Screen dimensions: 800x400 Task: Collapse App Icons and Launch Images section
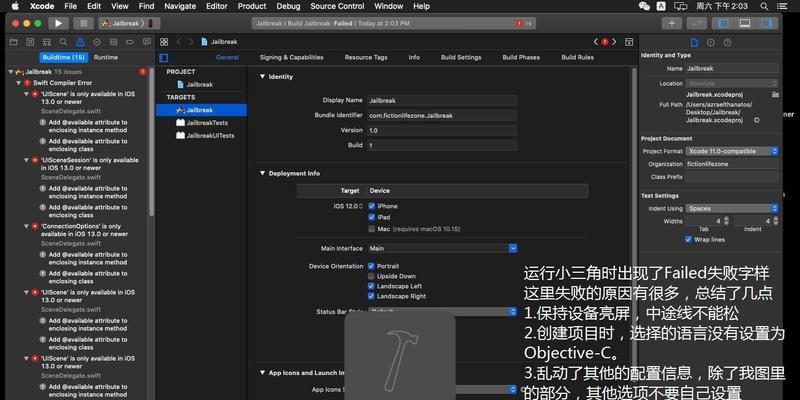(x=262, y=373)
